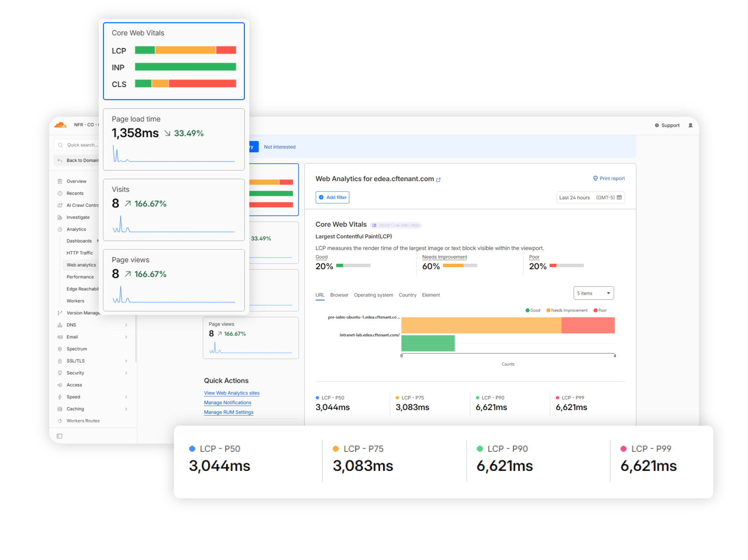
Task: Open Manage Notifications link
Action: (227, 402)
